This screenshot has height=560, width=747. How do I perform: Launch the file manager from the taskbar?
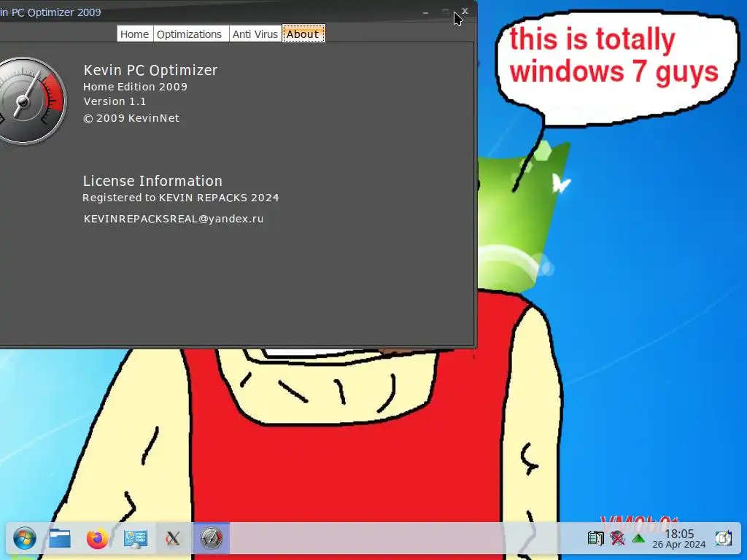[x=60, y=539]
